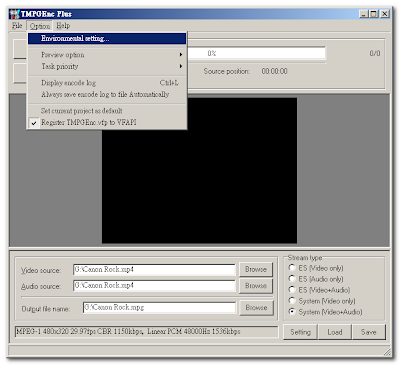
Task: Click the Load button
Action: (335, 332)
